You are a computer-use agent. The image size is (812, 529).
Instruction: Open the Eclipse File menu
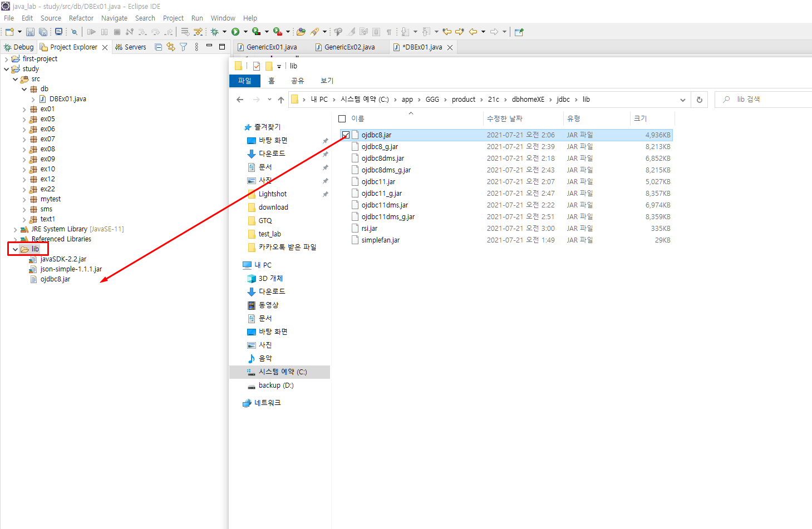[9, 18]
